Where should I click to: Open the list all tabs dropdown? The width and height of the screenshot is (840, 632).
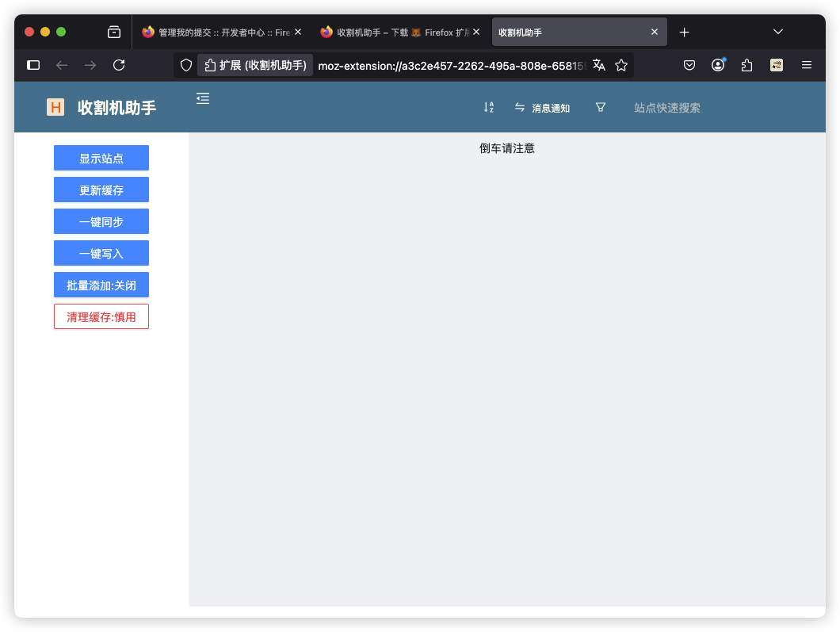coord(778,32)
